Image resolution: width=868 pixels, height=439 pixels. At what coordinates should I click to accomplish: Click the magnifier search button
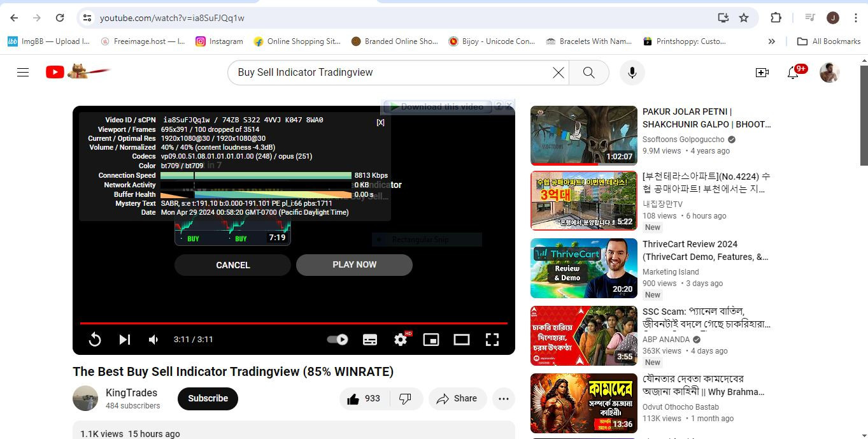[589, 73]
